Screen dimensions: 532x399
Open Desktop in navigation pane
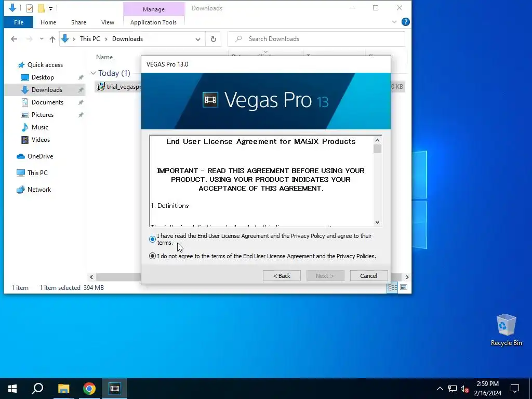pyautogui.click(x=43, y=77)
